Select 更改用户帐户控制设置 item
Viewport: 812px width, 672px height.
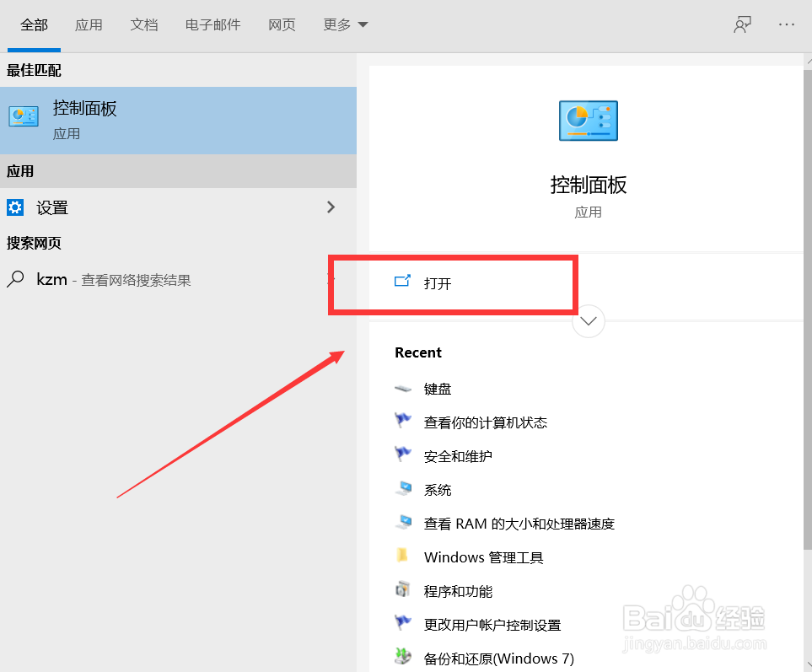[493, 625]
